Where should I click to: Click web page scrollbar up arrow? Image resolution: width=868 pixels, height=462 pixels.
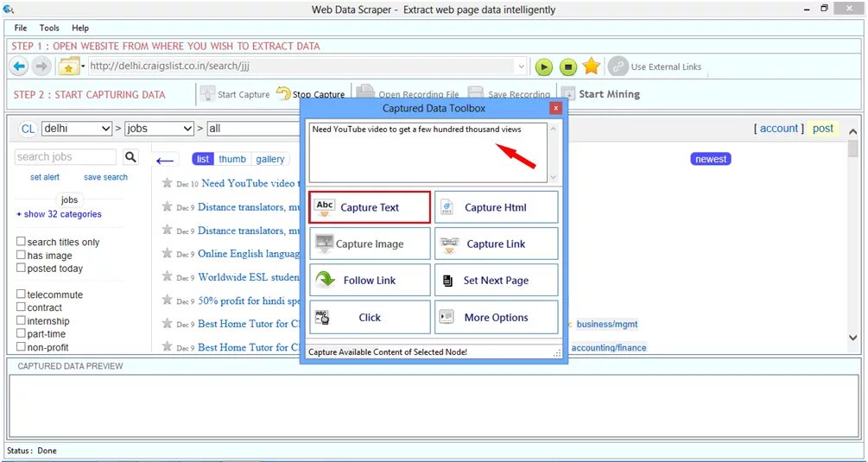(853, 132)
